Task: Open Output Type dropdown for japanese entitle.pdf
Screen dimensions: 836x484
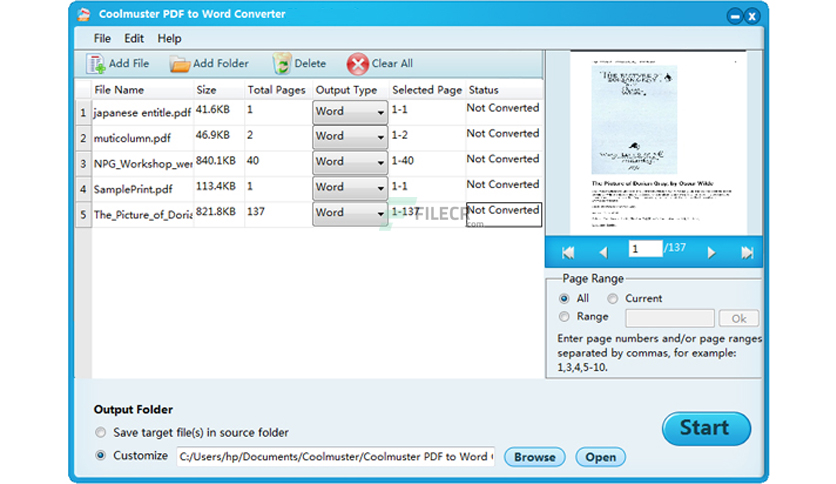Action: coord(350,112)
